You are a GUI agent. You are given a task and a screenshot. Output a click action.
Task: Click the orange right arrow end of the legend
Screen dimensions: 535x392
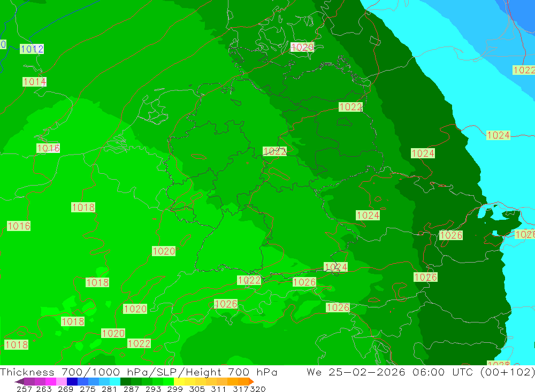point(251,381)
